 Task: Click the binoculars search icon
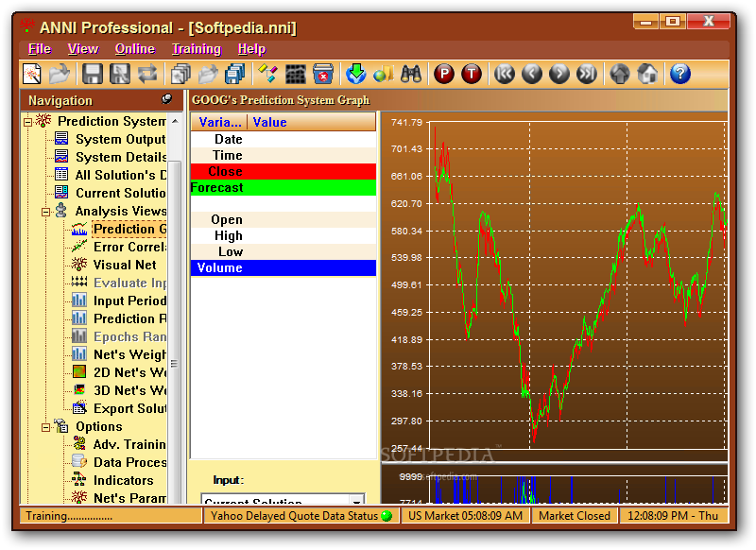point(411,75)
